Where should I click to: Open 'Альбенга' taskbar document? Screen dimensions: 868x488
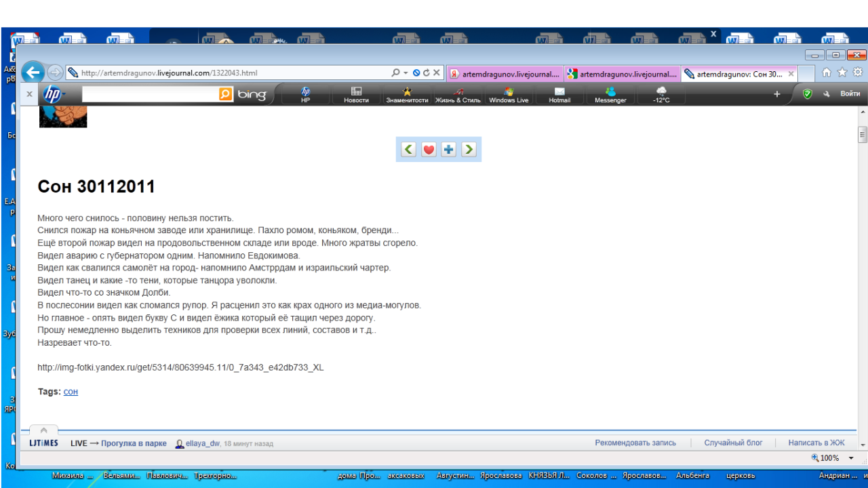692,476
